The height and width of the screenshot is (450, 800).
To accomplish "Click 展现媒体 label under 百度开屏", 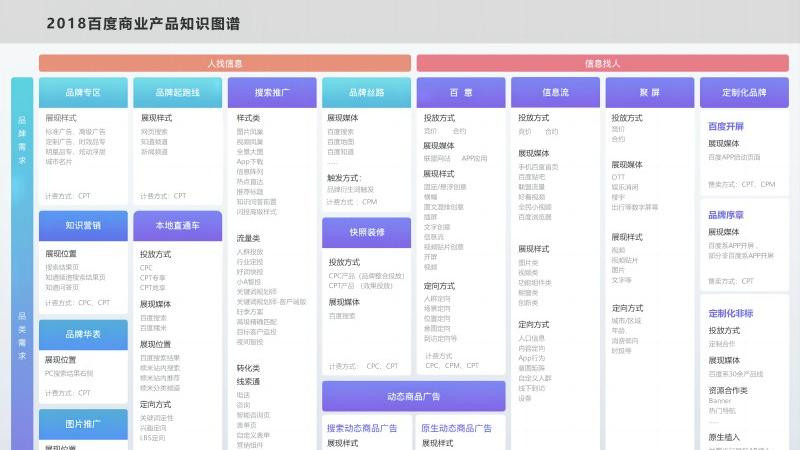I will (x=724, y=143).
